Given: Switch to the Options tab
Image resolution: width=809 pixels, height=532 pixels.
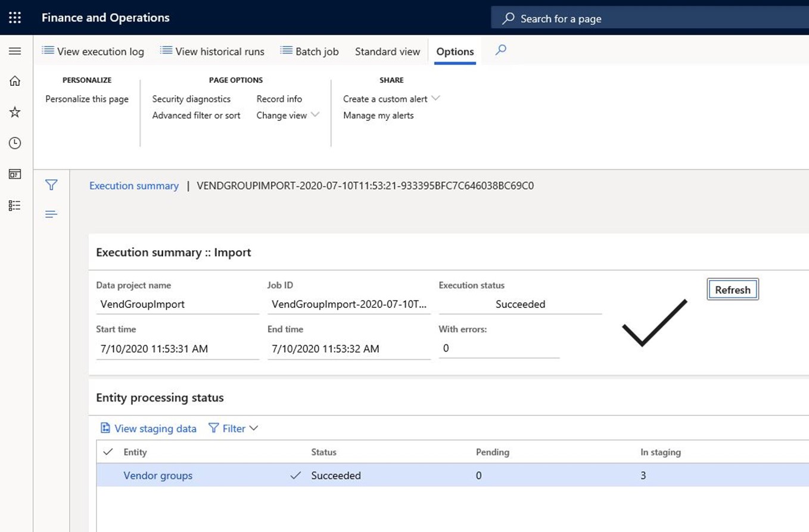Looking at the screenshot, I should tap(455, 51).
